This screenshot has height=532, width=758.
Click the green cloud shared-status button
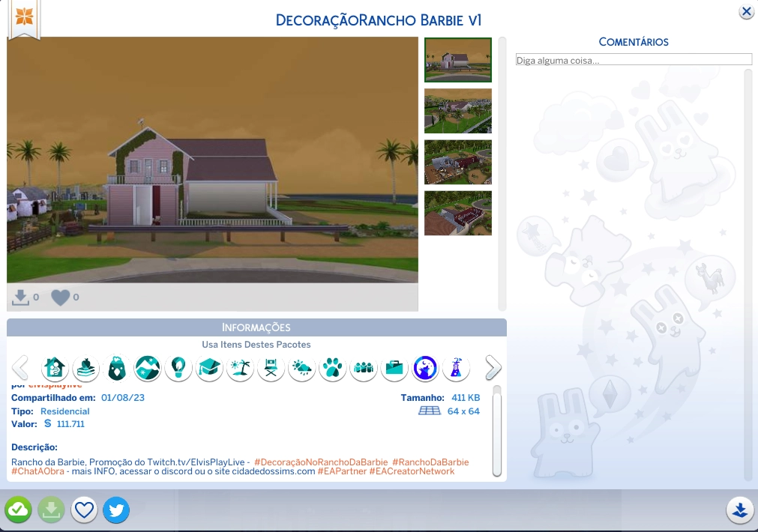point(18,510)
